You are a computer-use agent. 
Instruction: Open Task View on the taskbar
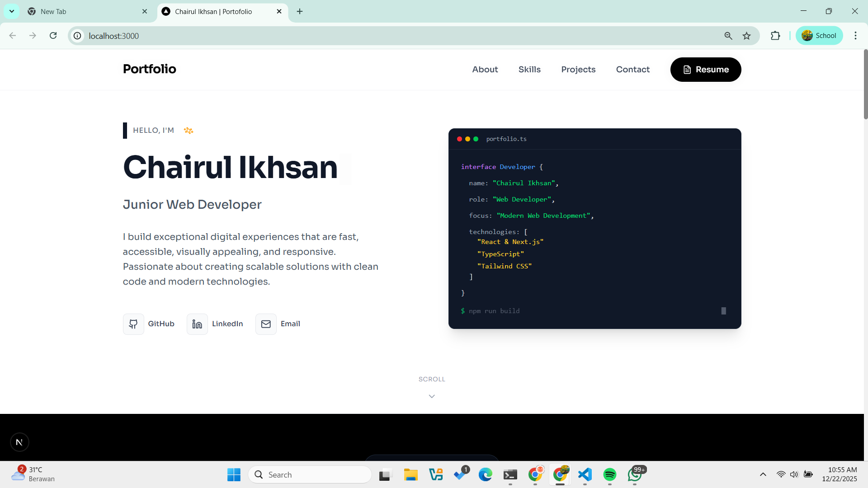[385, 475]
